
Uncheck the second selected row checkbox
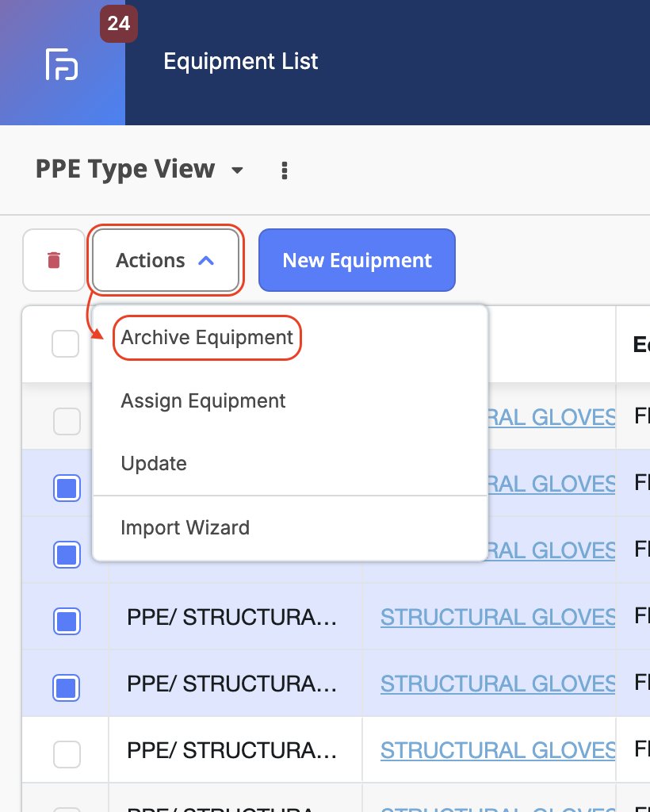pyautogui.click(x=67, y=554)
